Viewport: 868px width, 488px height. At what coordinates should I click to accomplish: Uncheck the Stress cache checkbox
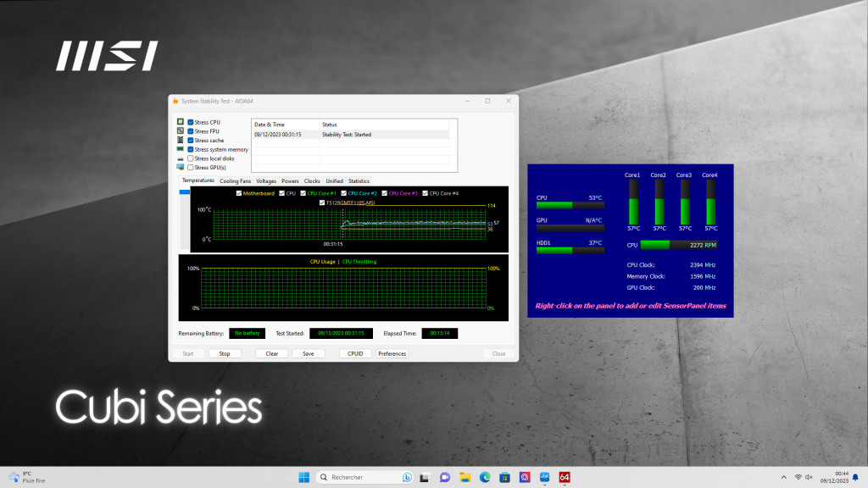pyautogui.click(x=191, y=141)
